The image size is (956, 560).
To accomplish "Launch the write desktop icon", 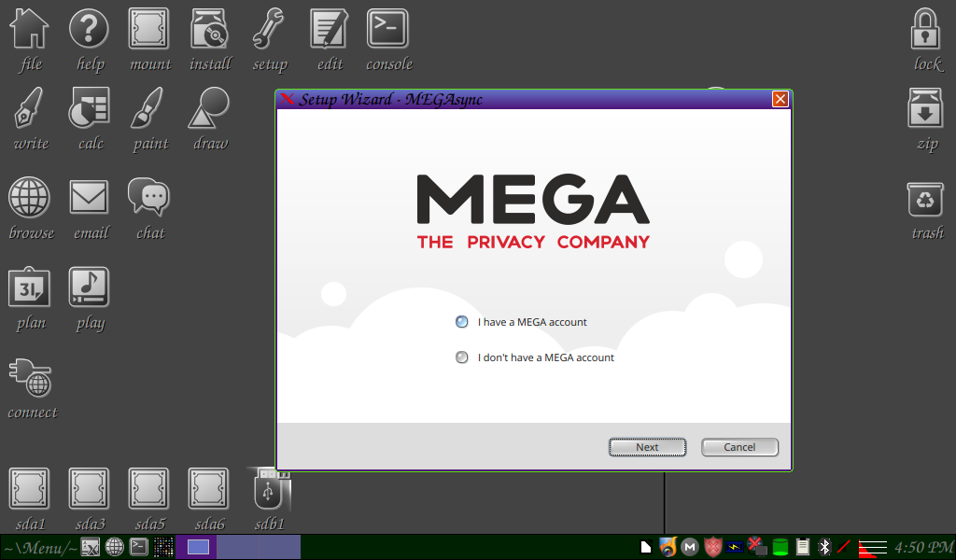I will point(30,119).
